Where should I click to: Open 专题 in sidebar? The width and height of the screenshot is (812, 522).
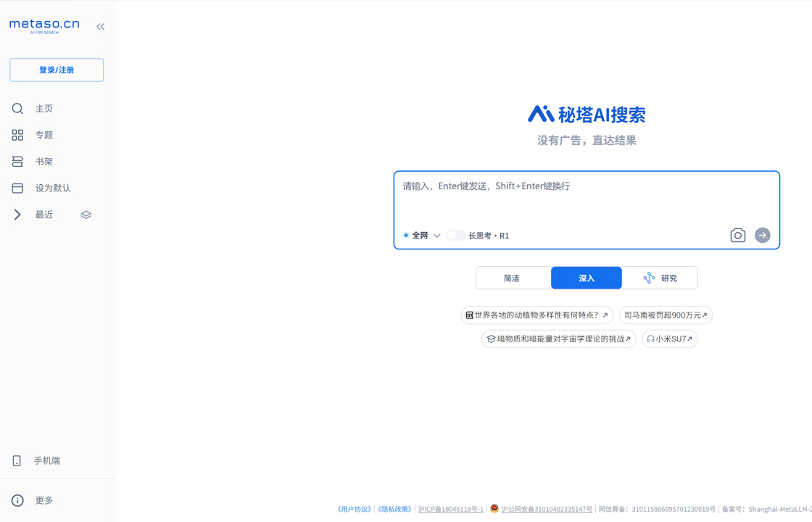[44, 135]
